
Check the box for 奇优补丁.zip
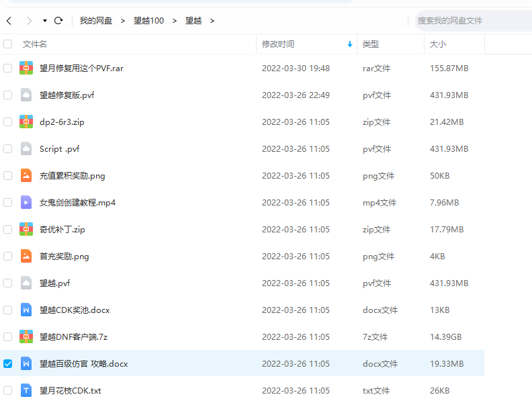(8, 229)
